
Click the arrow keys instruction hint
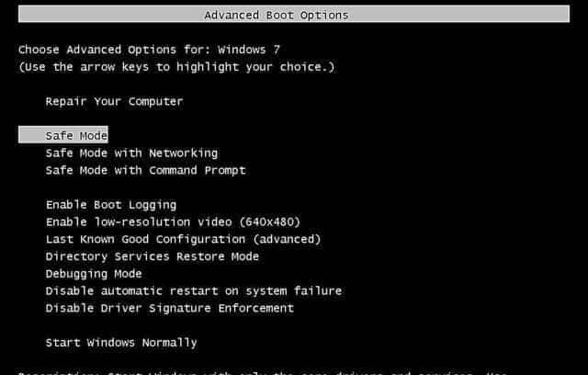click(175, 67)
